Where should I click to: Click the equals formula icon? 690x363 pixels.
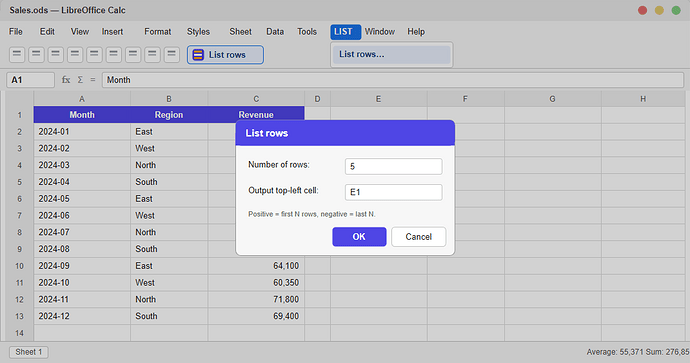tap(92, 80)
